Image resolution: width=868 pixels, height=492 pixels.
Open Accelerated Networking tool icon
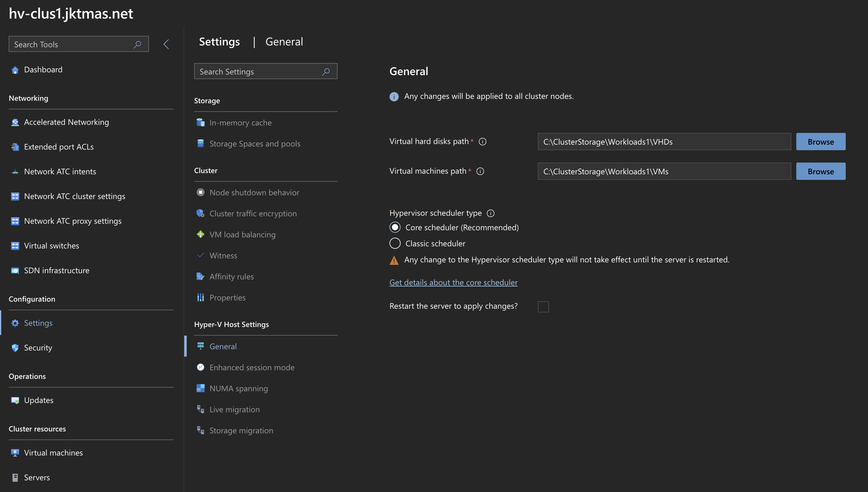pos(15,122)
